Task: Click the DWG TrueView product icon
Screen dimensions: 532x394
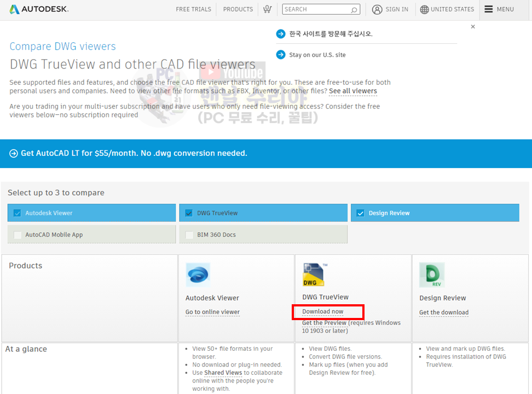Action: (314, 275)
